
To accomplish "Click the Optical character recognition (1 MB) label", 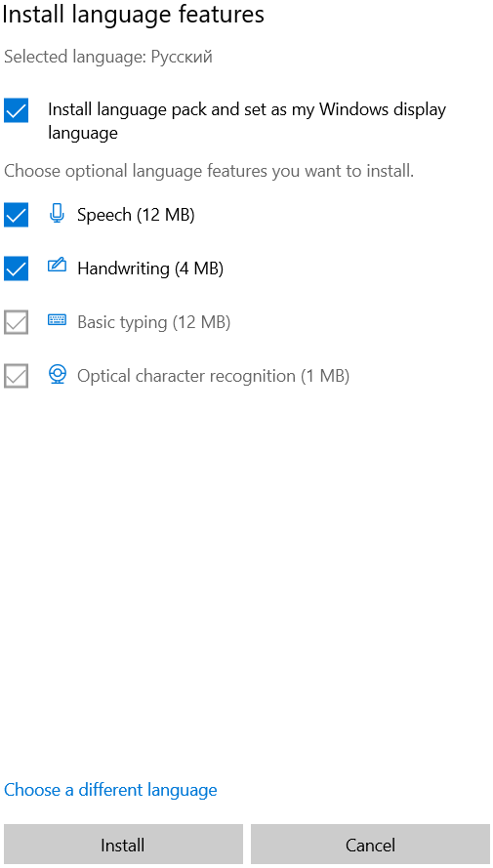I will coord(214,377).
